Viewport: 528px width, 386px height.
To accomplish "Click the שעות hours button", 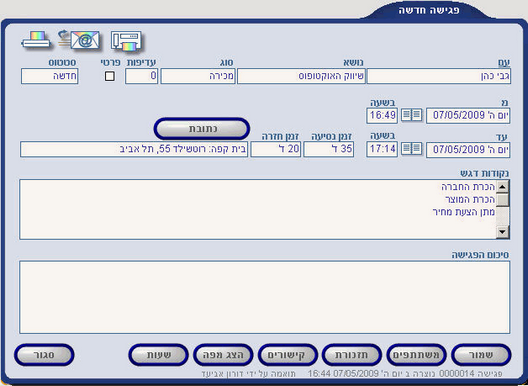I will point(158,355).
